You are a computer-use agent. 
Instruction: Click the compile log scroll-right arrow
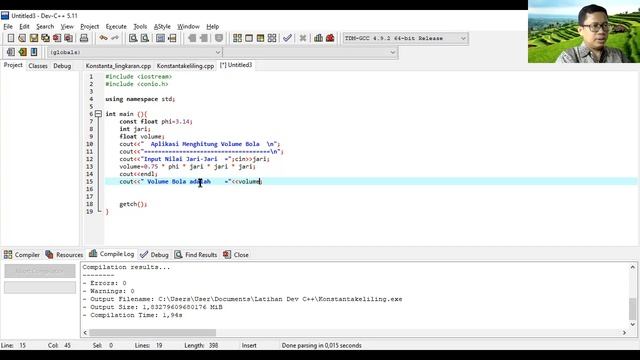click(x=624, y=333)
